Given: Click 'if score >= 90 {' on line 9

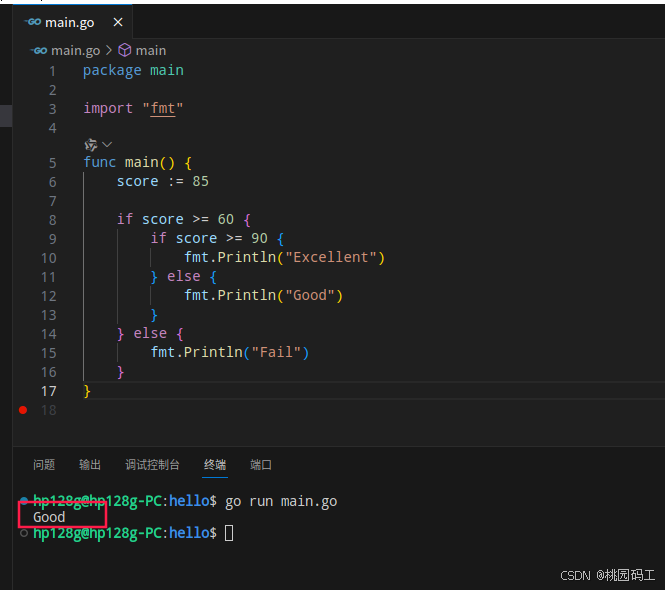Looking at the screenshot, I should [x=217, y=238].
